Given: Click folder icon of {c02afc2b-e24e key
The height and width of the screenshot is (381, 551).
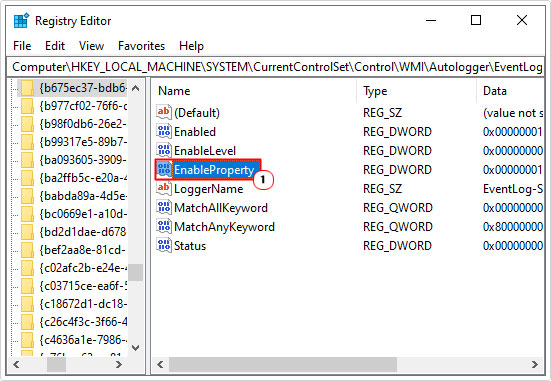Looking at the screenshot, I should (x=27, y=268).
